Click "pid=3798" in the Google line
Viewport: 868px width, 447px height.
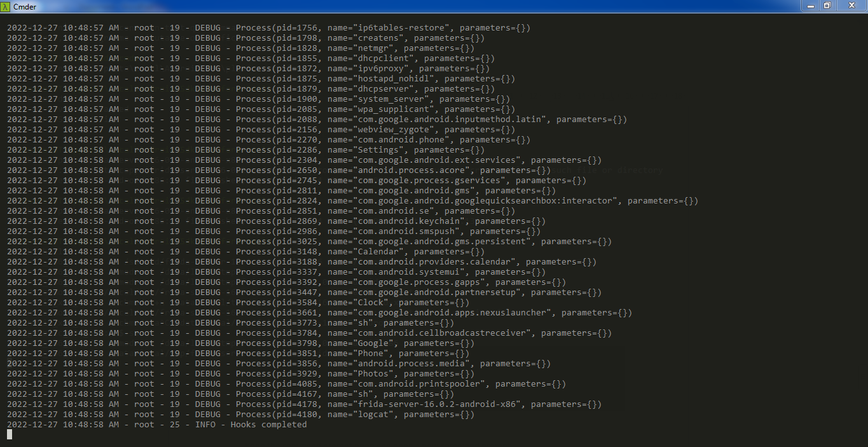[297, 343]
